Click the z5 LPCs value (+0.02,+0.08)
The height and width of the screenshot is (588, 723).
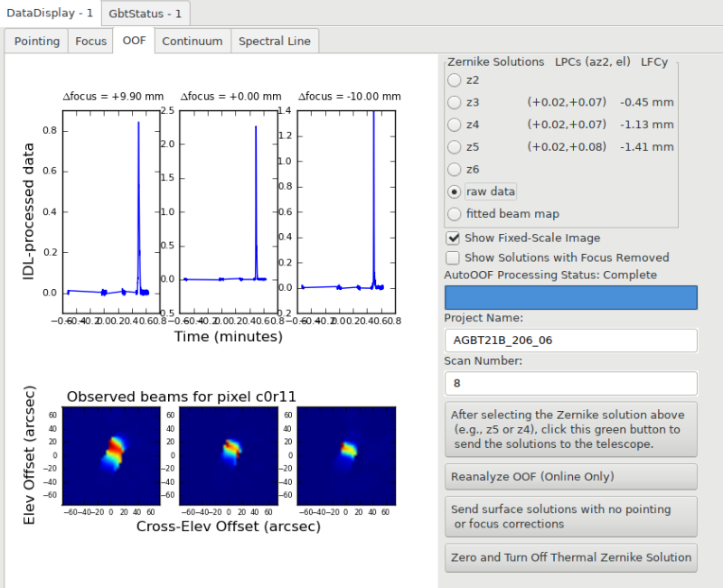click(x=567, y=147)
